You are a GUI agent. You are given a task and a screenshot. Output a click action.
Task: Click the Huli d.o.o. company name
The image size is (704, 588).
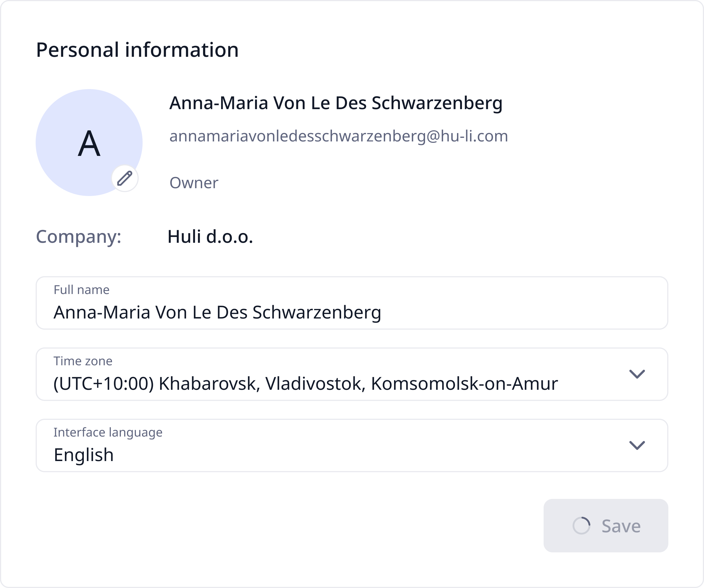click(210, 237)
